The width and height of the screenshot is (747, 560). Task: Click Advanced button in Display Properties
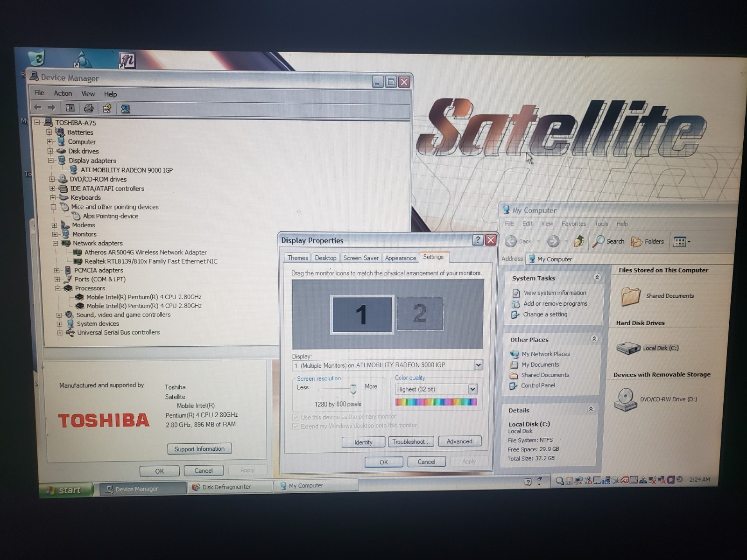click(x=459, y=441)
